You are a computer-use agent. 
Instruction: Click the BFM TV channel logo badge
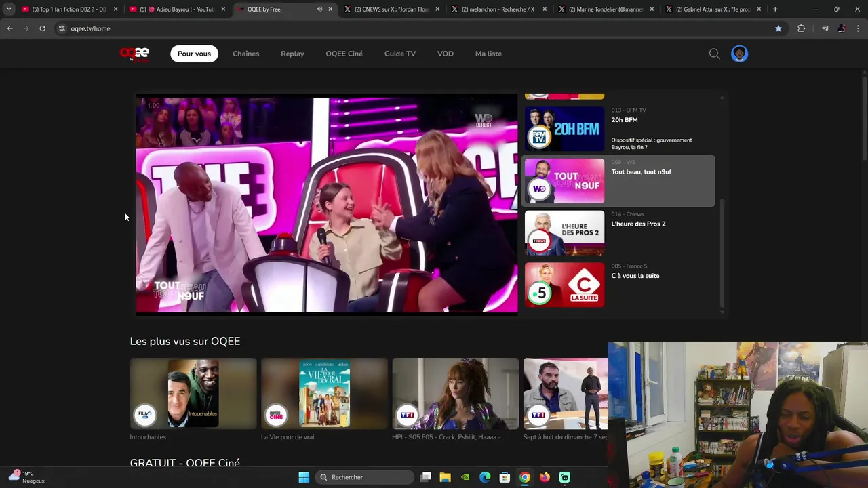[539, 137]
